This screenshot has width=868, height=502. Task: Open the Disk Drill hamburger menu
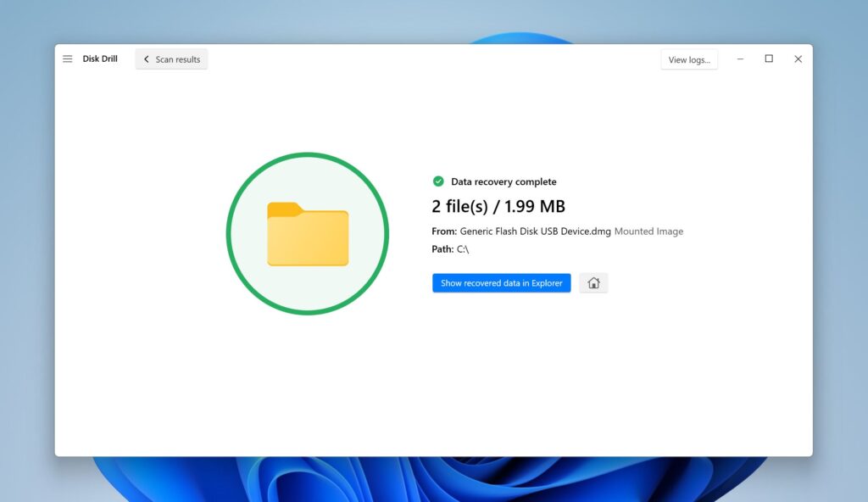click(67, 59)
